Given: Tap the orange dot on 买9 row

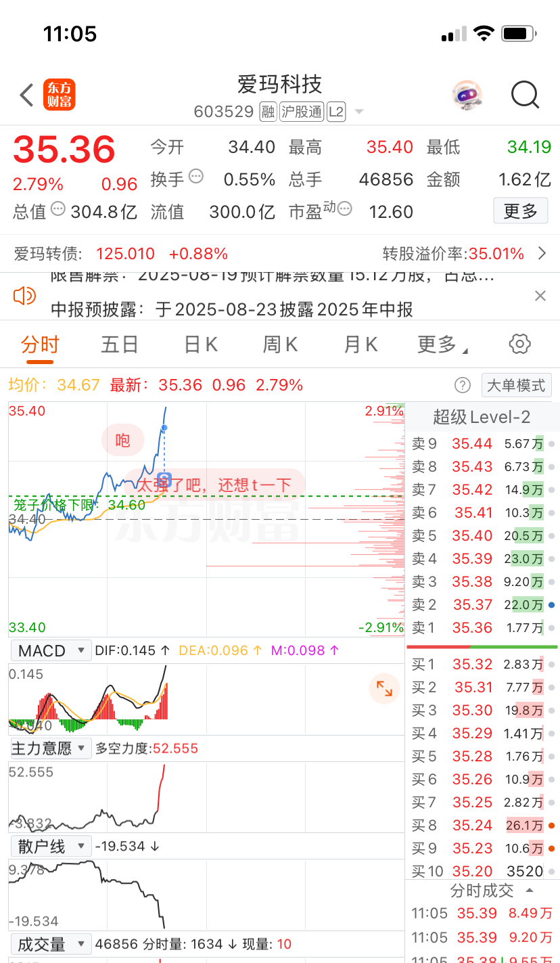Looking at the screenshot, I should (553, 848).
